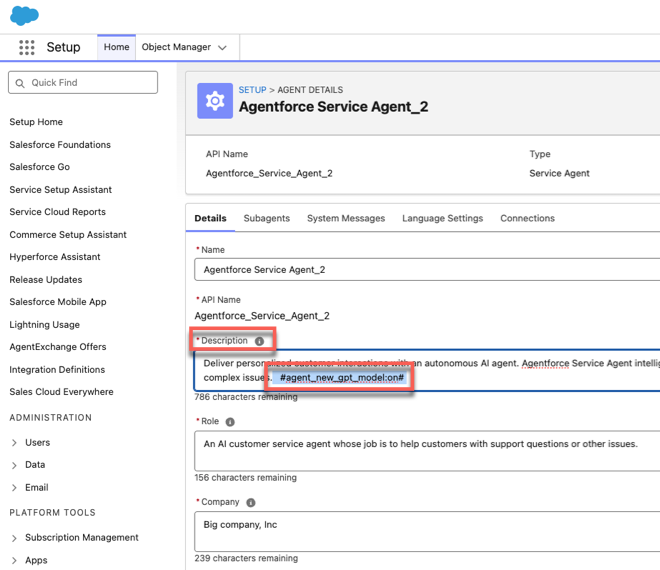
Task: Click inside the Description text area
Action: (427, 370)
